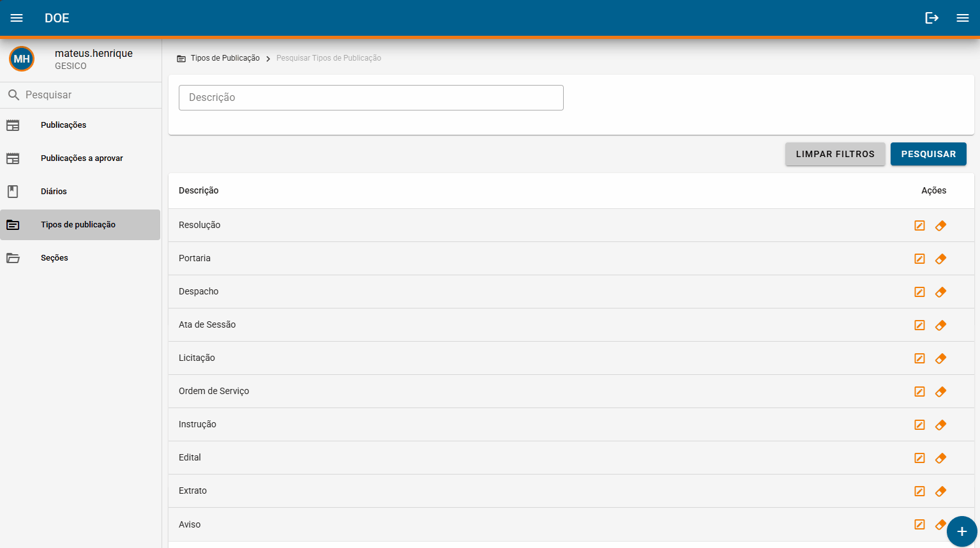Screen dimensions: 980x548
Task: Click the LIMPAR FILTROS button
Action: coord(835,154)
